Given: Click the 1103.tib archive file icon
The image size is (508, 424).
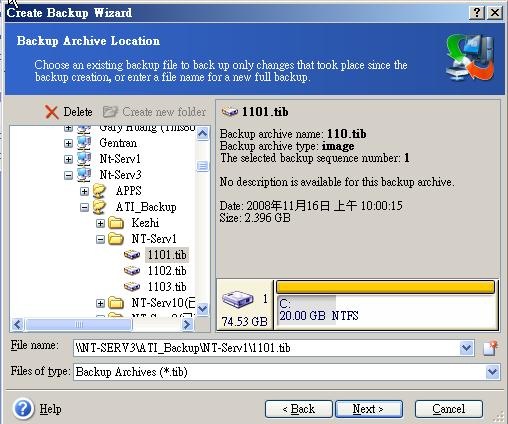Looking at the screenshot, I should tap(132, 287).
